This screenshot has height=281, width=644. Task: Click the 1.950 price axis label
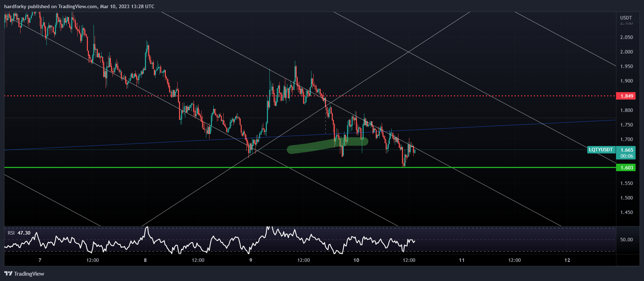pyautogui.click(x=626, y=66)
